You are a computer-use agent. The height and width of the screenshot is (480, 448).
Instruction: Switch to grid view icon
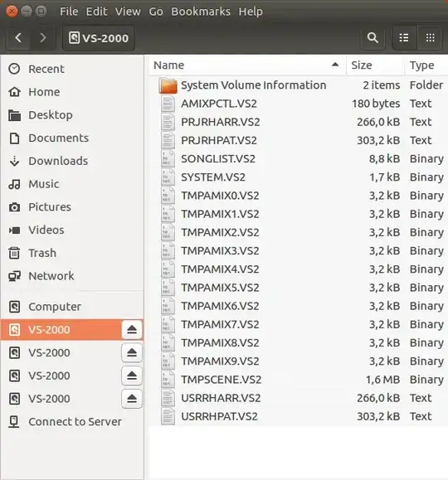click(x=430, y=38)
